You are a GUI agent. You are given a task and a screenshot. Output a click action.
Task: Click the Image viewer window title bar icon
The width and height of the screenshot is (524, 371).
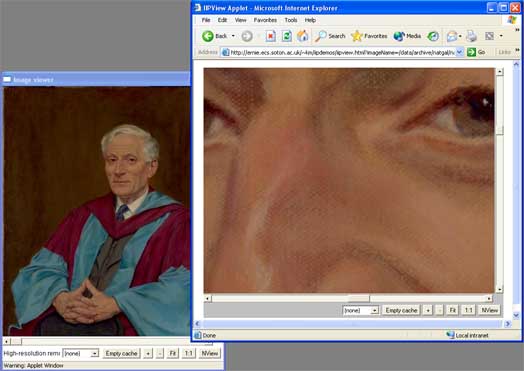click(7, 80)
